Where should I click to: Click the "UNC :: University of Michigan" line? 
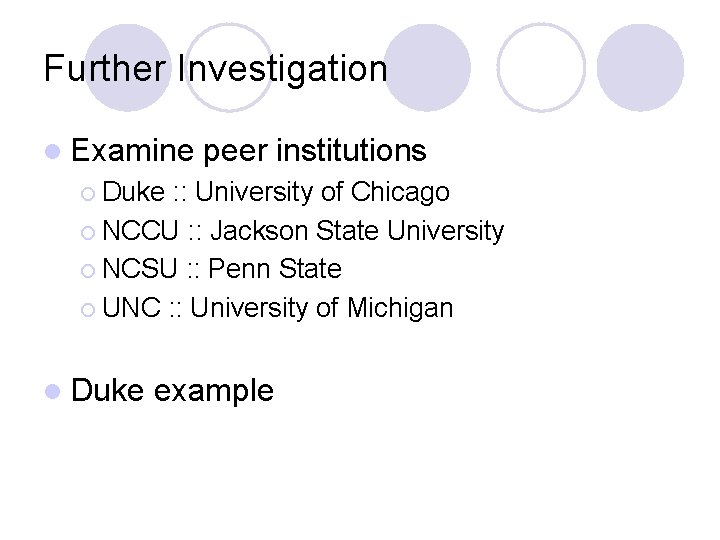(278, 308)
